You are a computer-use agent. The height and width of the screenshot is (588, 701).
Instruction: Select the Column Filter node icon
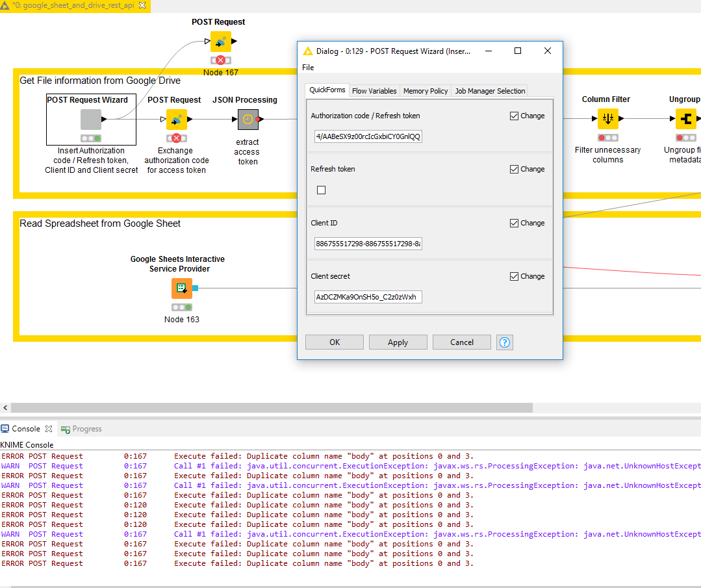(608, 119)
